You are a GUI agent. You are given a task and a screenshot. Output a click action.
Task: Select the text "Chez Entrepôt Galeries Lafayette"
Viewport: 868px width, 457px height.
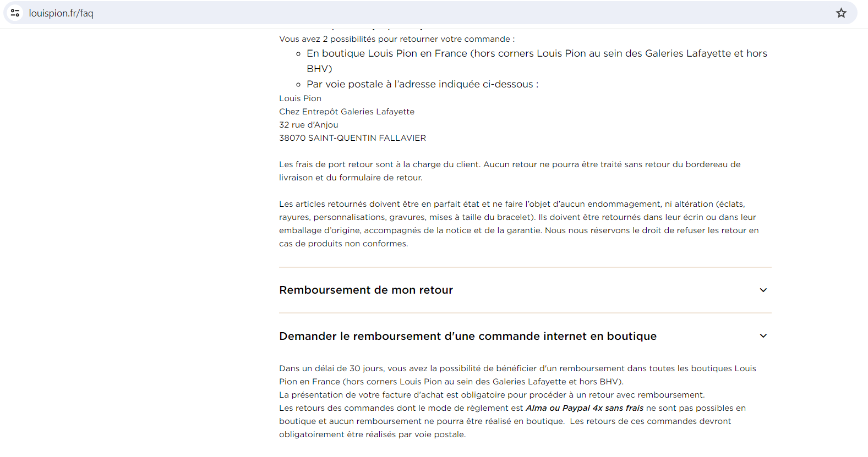point(347,112)
